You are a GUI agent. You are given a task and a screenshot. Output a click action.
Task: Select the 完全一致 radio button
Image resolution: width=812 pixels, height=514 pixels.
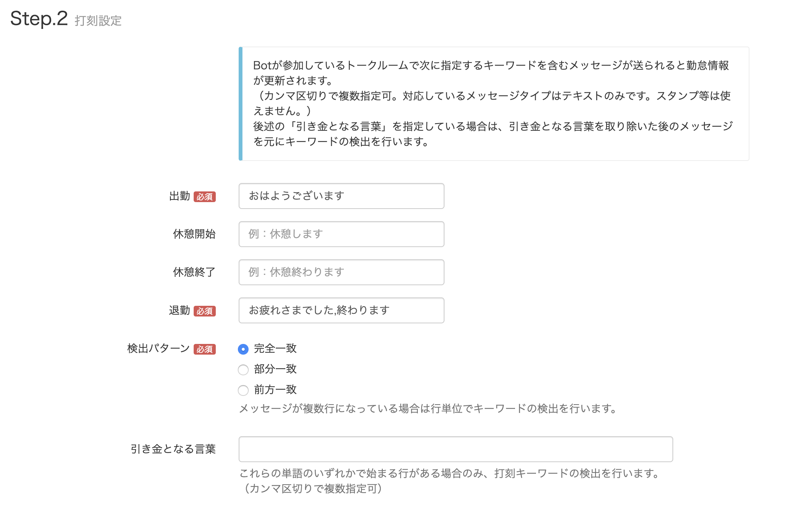(x=243, y=349)
